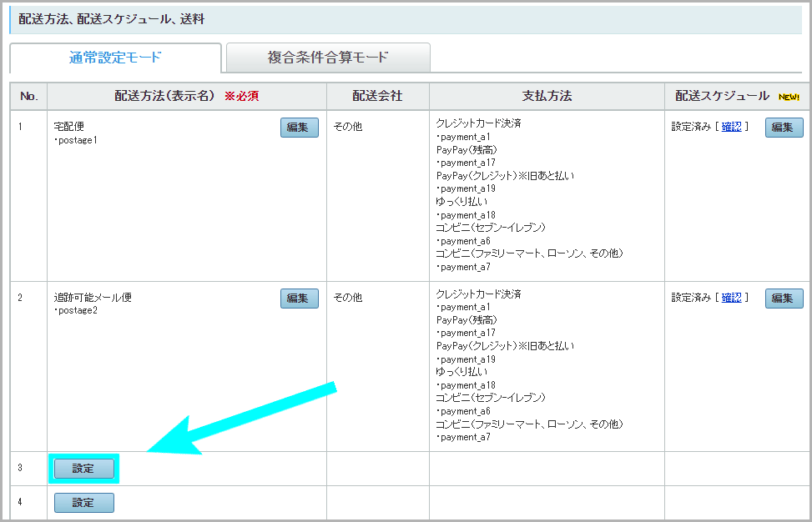812x522 pixels.
Task: Click ゆっくり払い in row 2 payments
Action: coord(461,371)
